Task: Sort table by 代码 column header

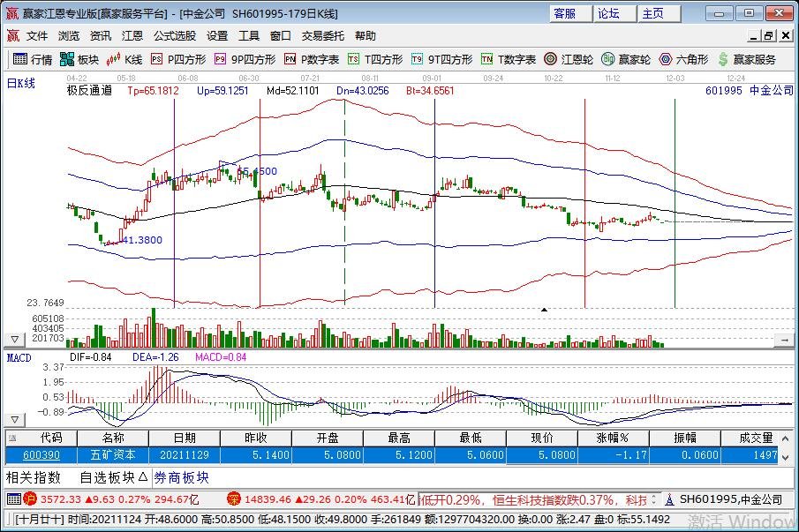Action: tap(51, 438)
